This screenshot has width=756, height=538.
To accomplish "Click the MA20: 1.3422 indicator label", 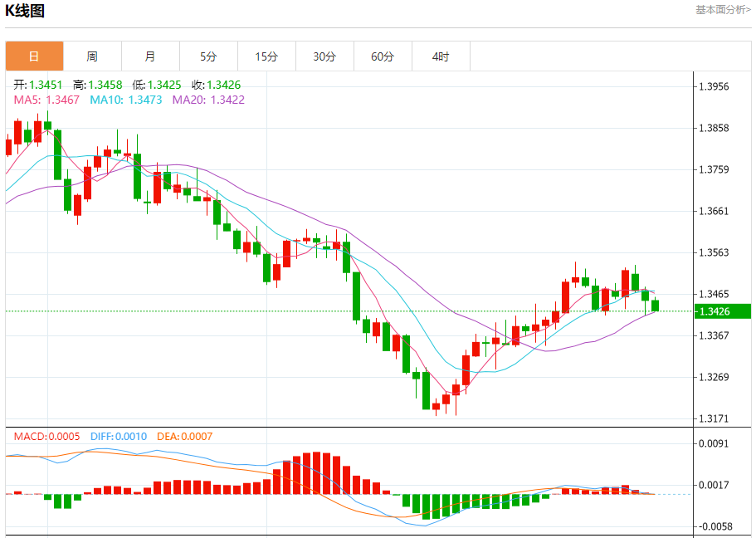I will tap(208, 100).
